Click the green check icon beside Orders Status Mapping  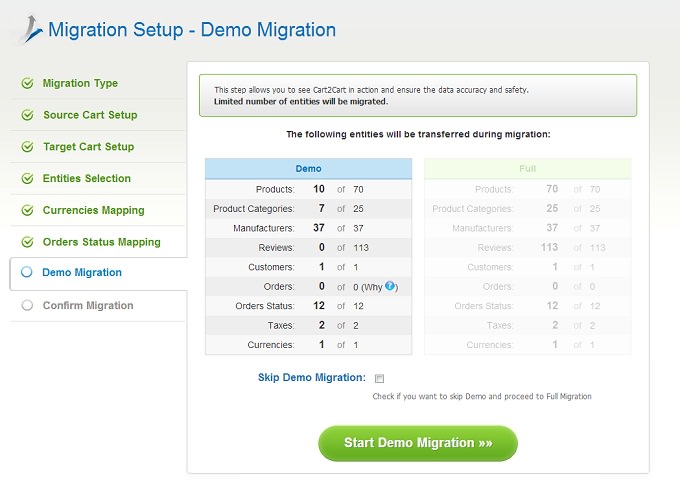(27, 242)
